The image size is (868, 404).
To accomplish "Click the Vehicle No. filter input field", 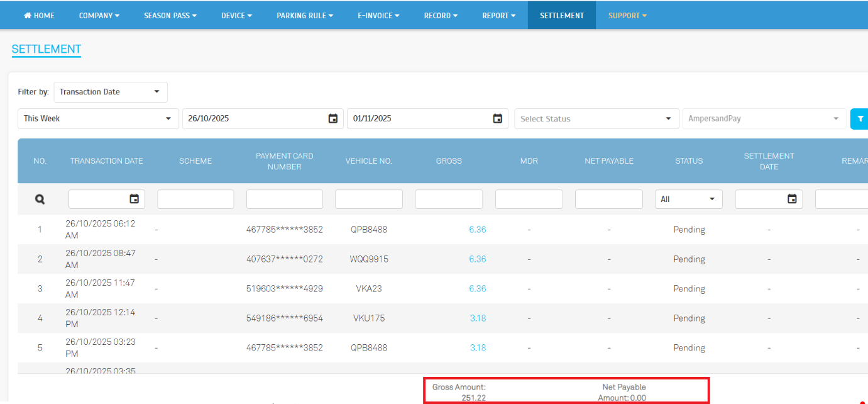I will 368,199.
